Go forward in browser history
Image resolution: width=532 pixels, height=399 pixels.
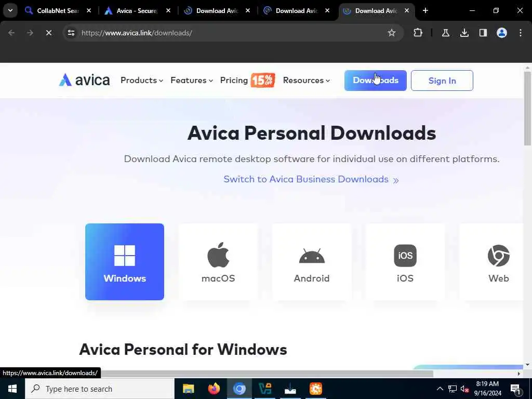click(30, 33)
